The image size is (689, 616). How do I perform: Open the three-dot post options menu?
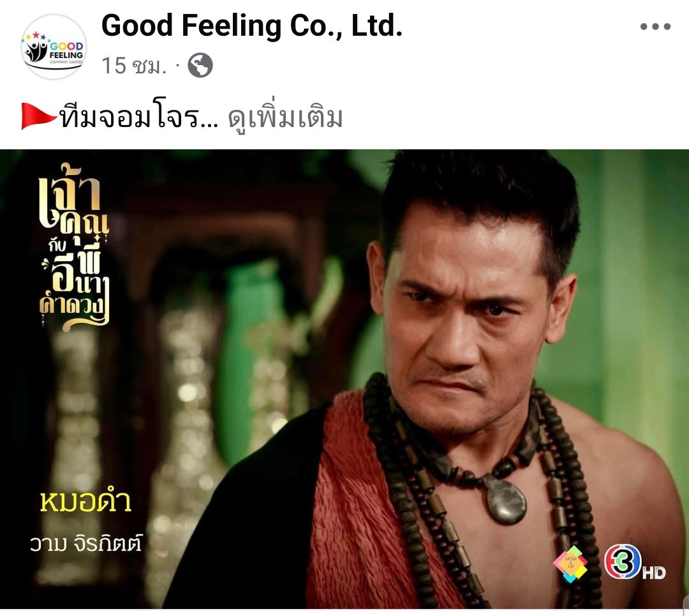pos(655,26)
